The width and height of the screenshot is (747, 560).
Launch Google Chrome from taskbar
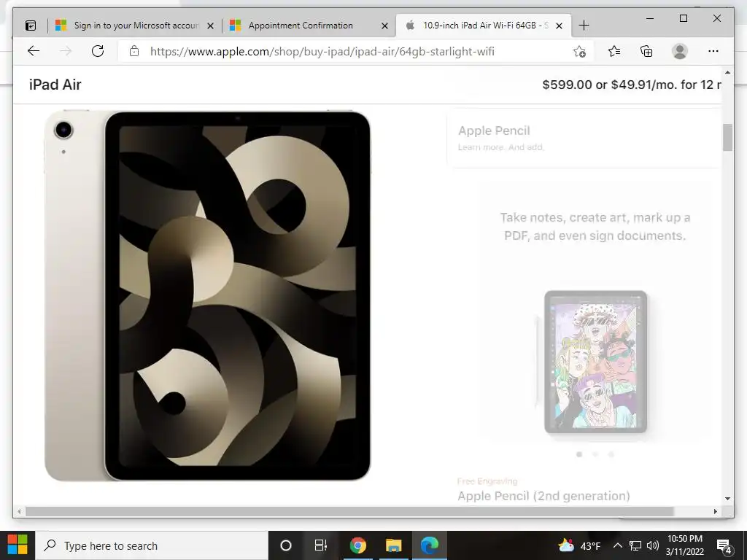(x=357, y=545)
